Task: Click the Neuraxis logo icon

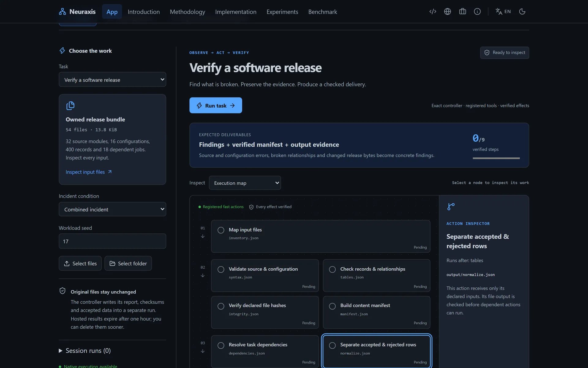Action: point(62,12)
